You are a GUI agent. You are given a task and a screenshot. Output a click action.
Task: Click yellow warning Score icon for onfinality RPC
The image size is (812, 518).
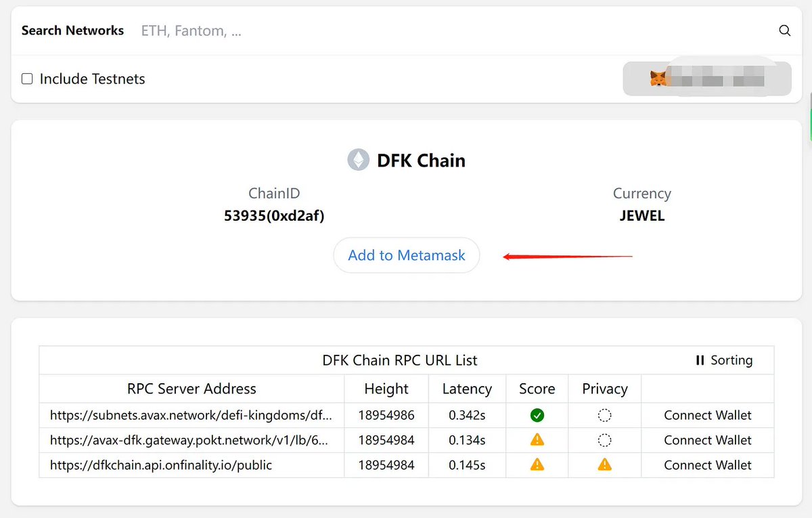[537, 465]
